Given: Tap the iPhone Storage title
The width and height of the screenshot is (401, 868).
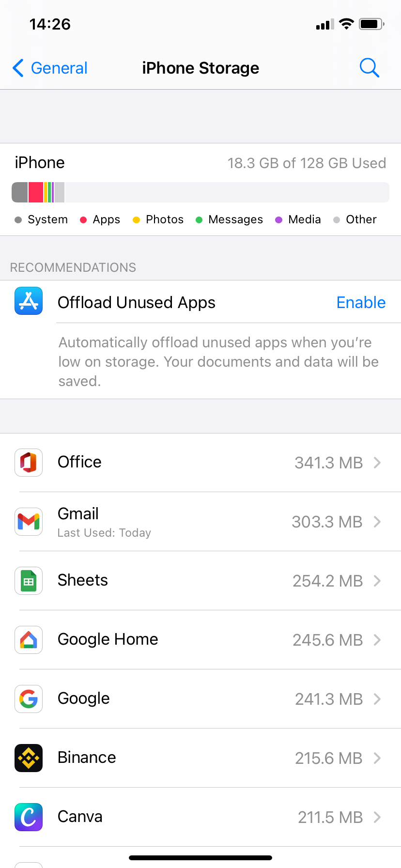Looking at the screenshot, I should (200, 68).
